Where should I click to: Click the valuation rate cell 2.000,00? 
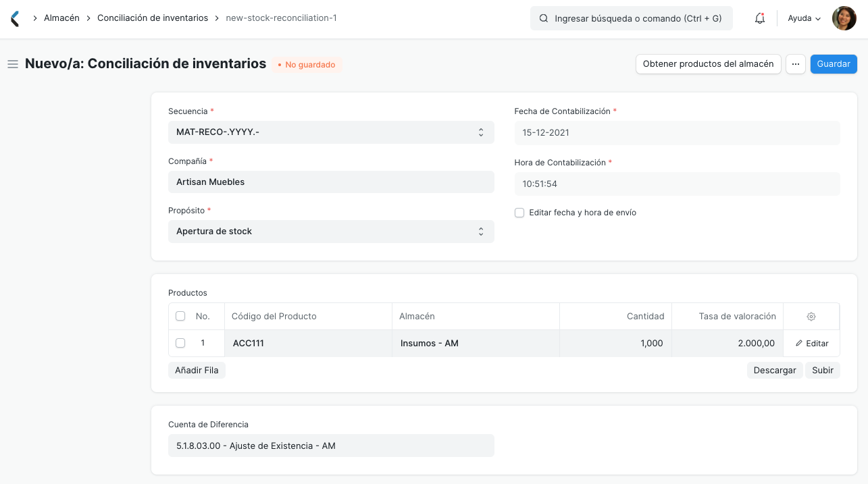click(727, 344)
